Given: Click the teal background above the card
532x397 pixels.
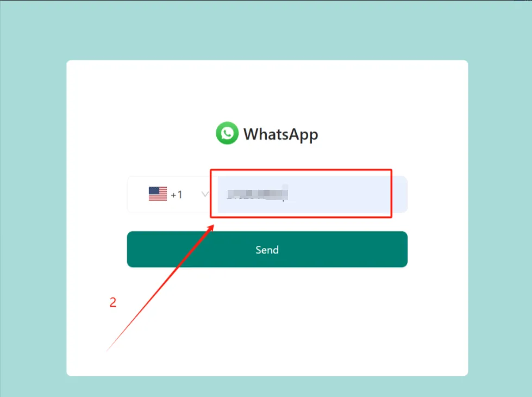Looking at the screenshot, I should point(266,30).
